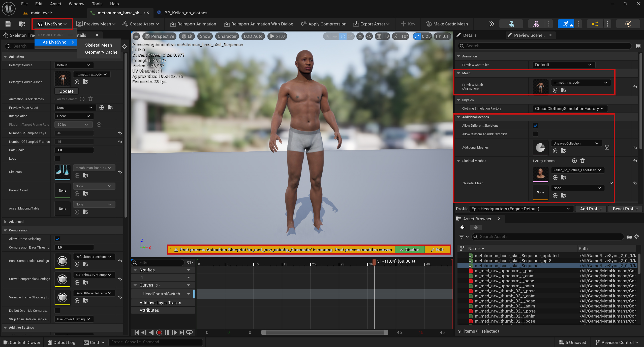644x347 pixels.
Task: Open the Interpolation Linear dropdown
Action: pos(74,116)
